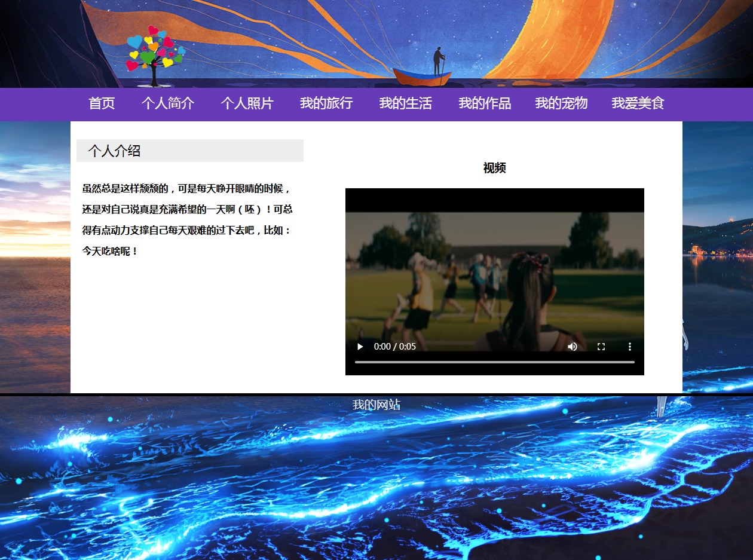Navigate to 我的旅行 page
Viewport: 753px width, 560px height.
point(326,103)
